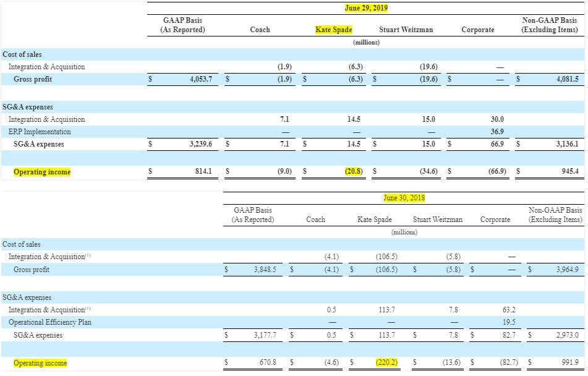Click the highlighted Operating income label in 2018 table
588x376 pixels.
(x=40, y=363)
